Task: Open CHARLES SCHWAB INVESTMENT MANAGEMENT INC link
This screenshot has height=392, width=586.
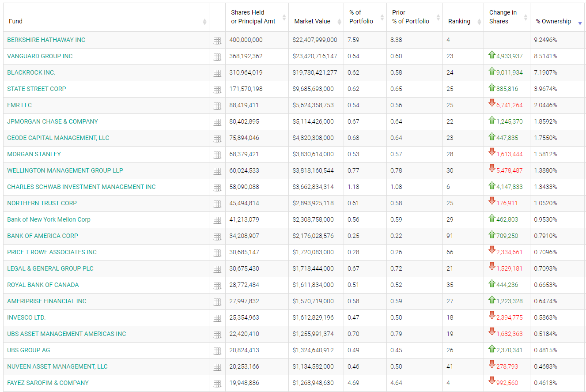Action: point(81,187)
